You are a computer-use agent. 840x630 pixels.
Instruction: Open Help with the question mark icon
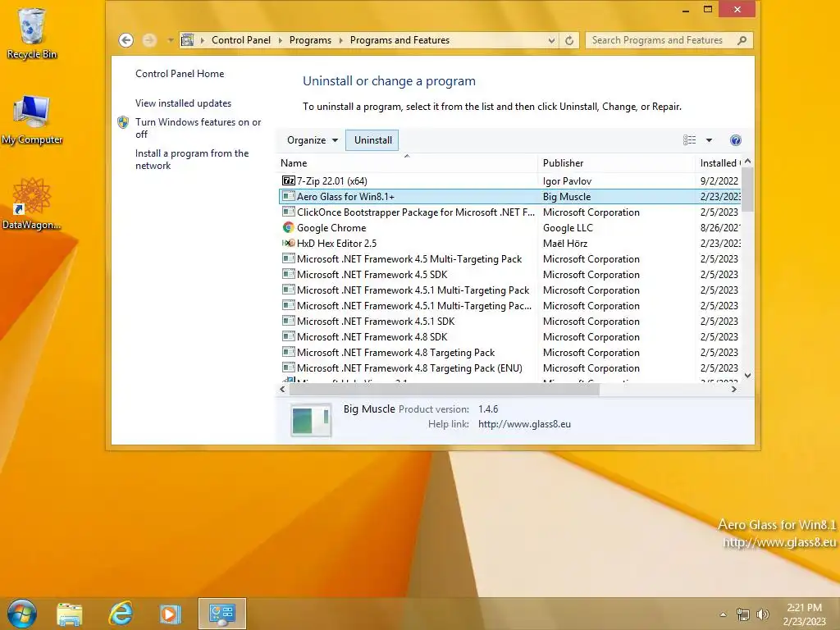coord(736,140)
